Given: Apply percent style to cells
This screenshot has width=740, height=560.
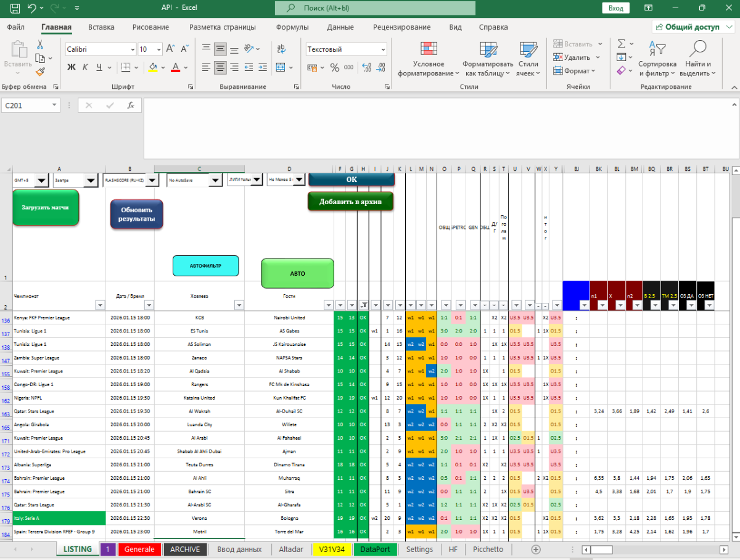Looking at the screenshot, I should point(335,67).
